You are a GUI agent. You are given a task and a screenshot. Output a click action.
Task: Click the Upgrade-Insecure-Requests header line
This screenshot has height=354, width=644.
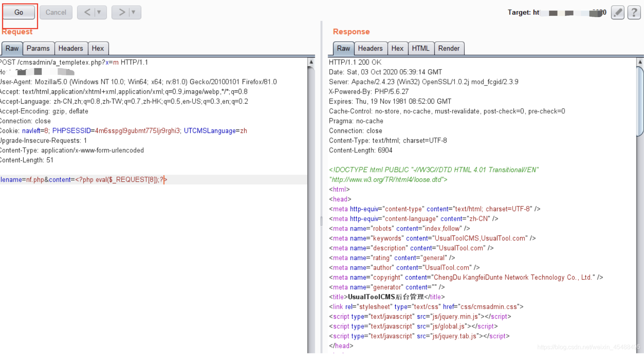43,140
